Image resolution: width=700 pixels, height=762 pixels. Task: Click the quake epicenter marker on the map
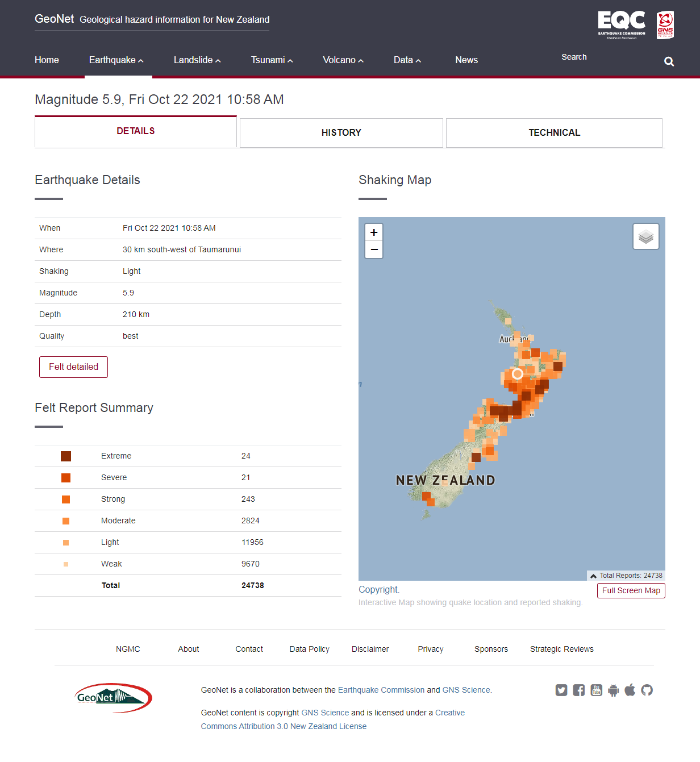click(517, 374)
